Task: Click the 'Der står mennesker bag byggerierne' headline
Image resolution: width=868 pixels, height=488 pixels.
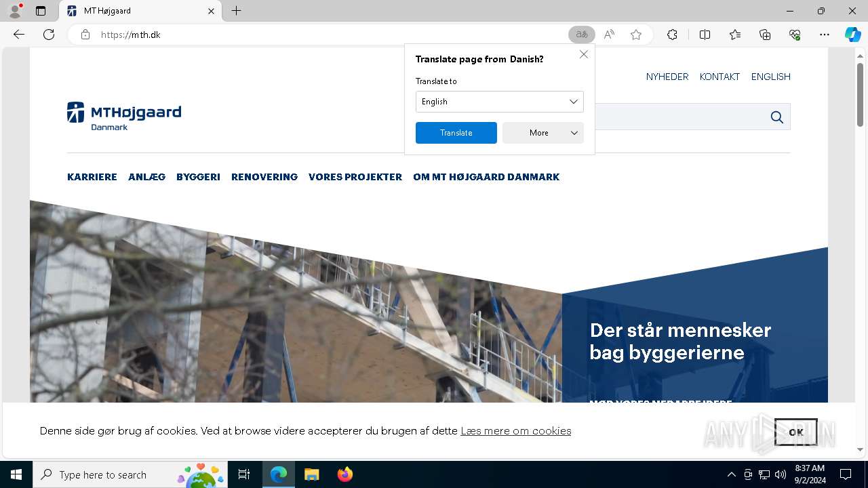Action: pos(680,341)
